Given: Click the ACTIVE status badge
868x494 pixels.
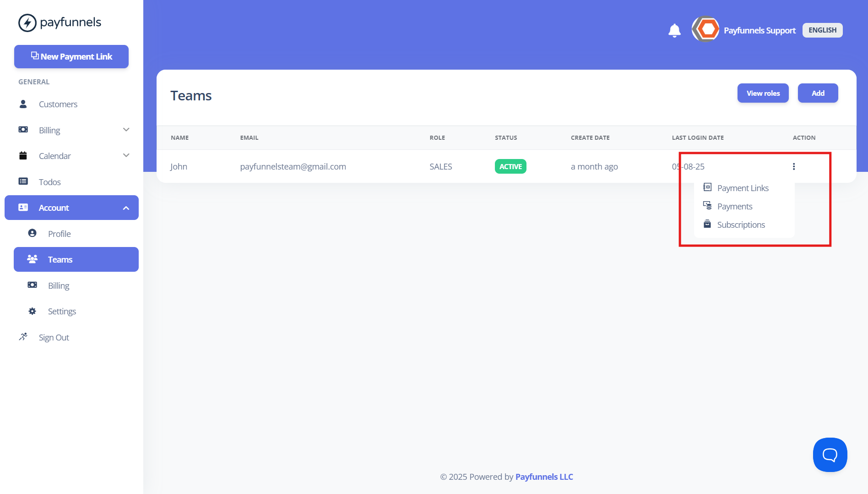Looking at the screenshot, I should tap(510, 166).
